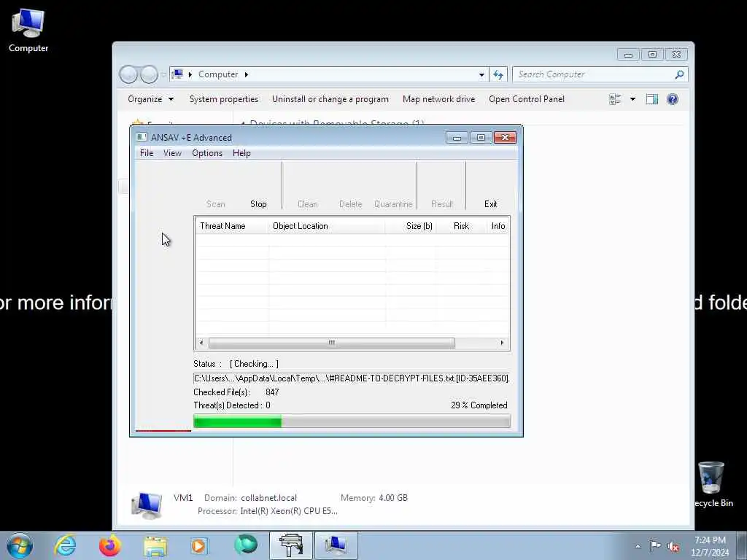
Task: Launch Internet Explorer from the taskbar
Action: coord(65,545)
